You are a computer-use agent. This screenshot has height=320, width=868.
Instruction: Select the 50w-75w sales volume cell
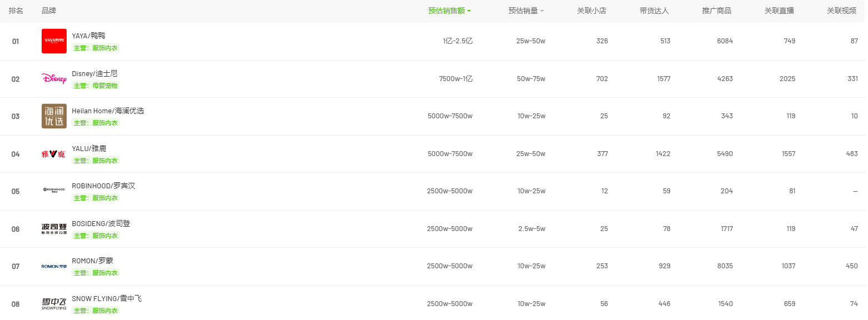tap(531, 79)
